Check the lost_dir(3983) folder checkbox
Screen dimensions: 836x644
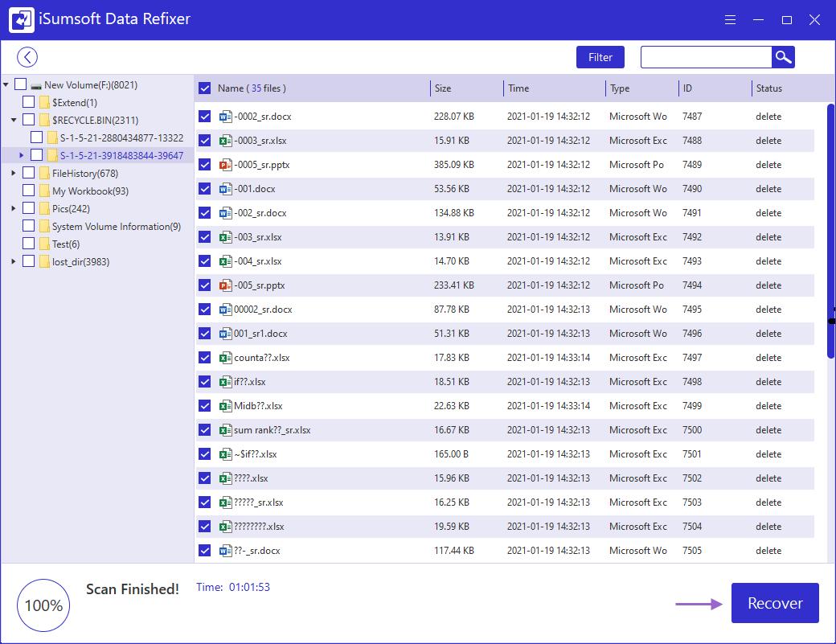28,261
